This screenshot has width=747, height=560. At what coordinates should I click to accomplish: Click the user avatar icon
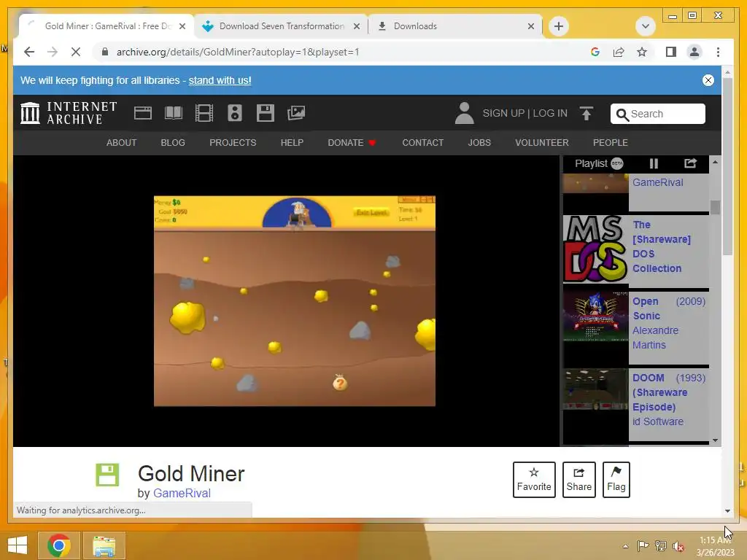464,113
